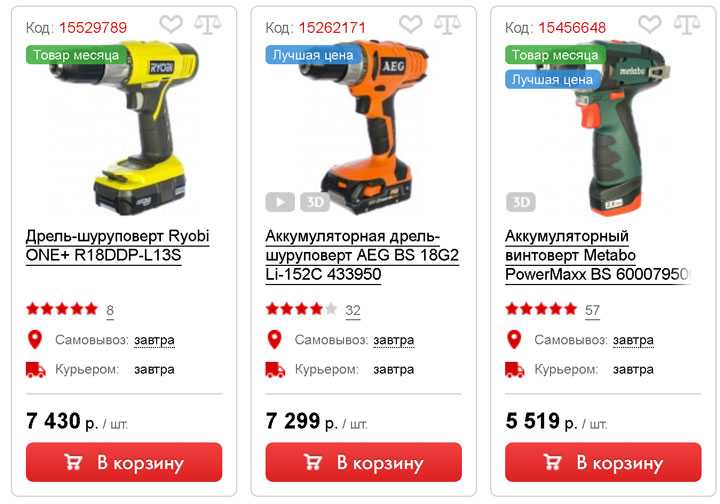Open 3D view of Metabo screwdriver

point(521,202)
